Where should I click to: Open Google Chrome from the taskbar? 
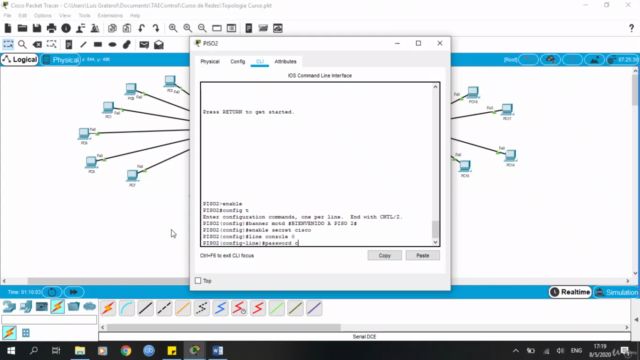pos(126,351)
